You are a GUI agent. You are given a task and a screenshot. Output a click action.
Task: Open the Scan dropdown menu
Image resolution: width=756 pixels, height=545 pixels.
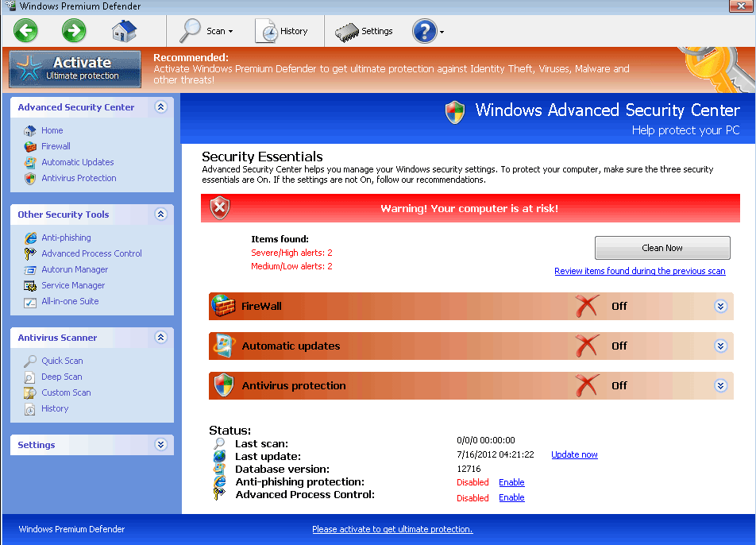click(x=208, y=31)
